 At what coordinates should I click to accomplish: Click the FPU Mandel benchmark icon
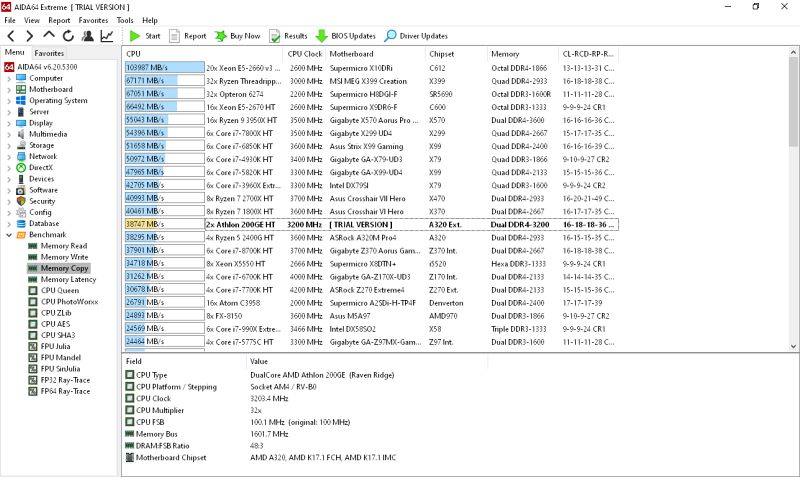(33, 358)
